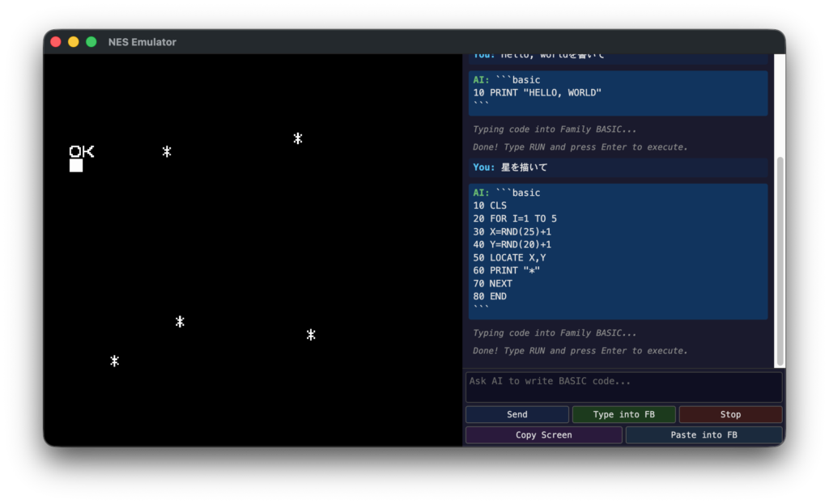Close the NES Emulator window
The height and width of the screenshot is (504, 829).
(56, 42)
